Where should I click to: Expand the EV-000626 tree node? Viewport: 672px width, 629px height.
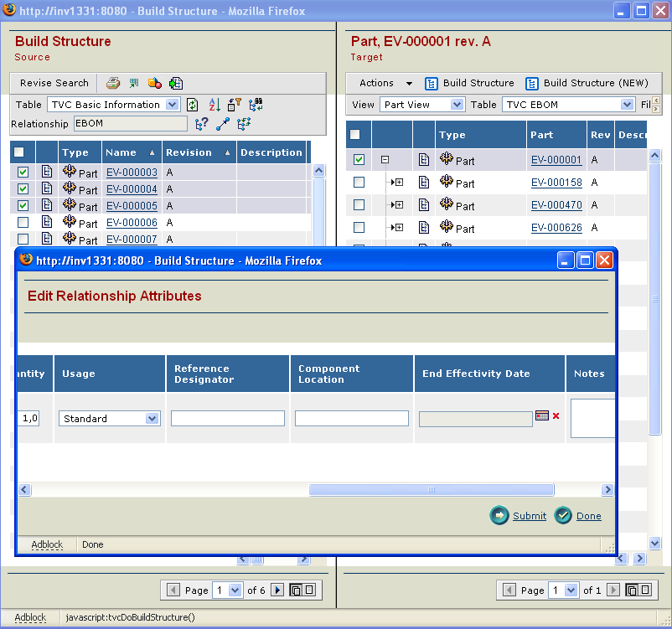pos(398,228)
